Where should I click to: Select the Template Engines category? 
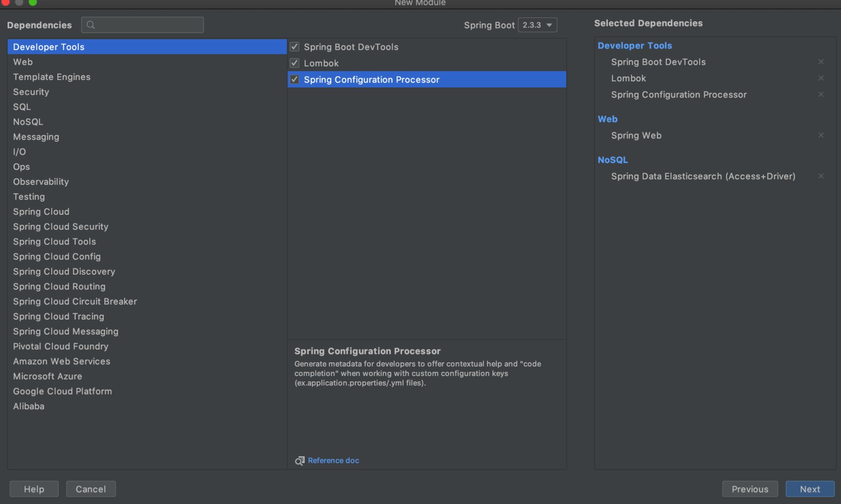click(x=147, y=77)
